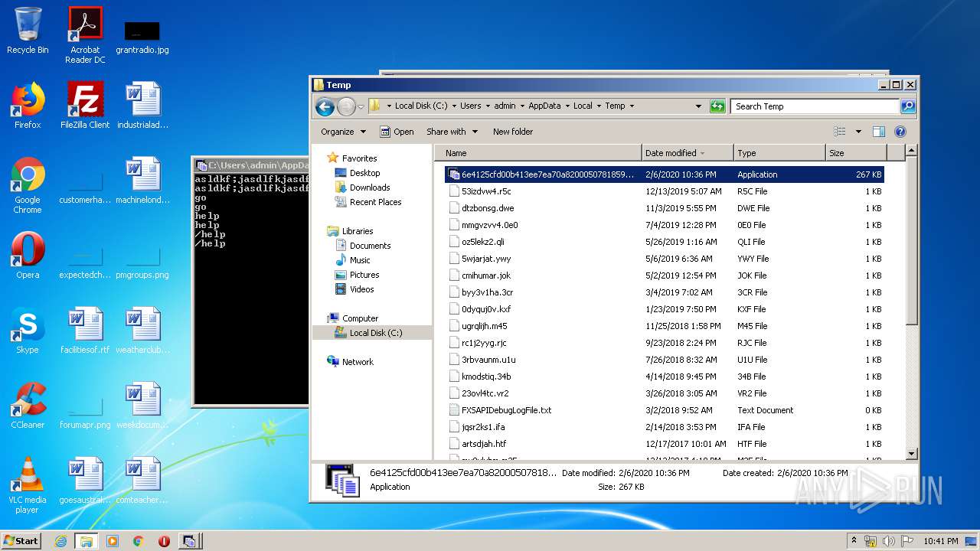Click the Search Temp input field
Screen dimensions: 980x551
click(x=815, y=106)
